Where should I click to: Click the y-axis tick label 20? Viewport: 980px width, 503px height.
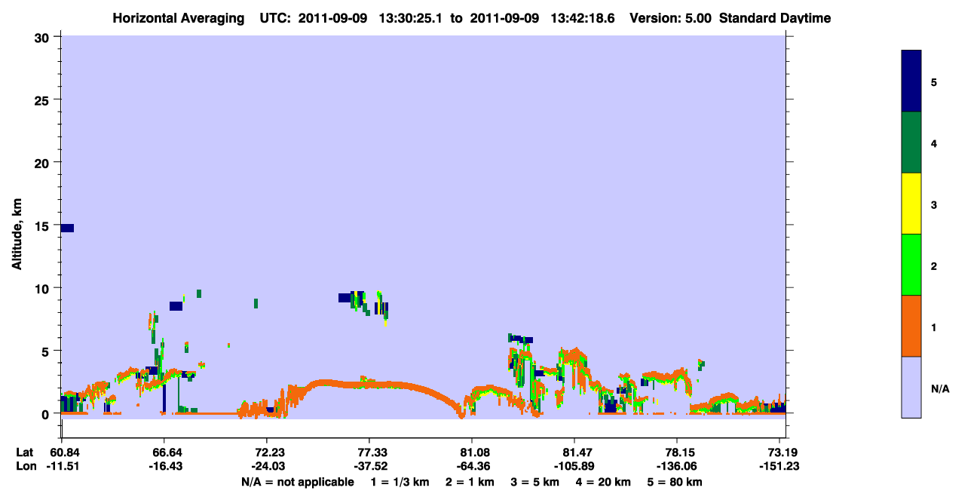pos(44,162)
